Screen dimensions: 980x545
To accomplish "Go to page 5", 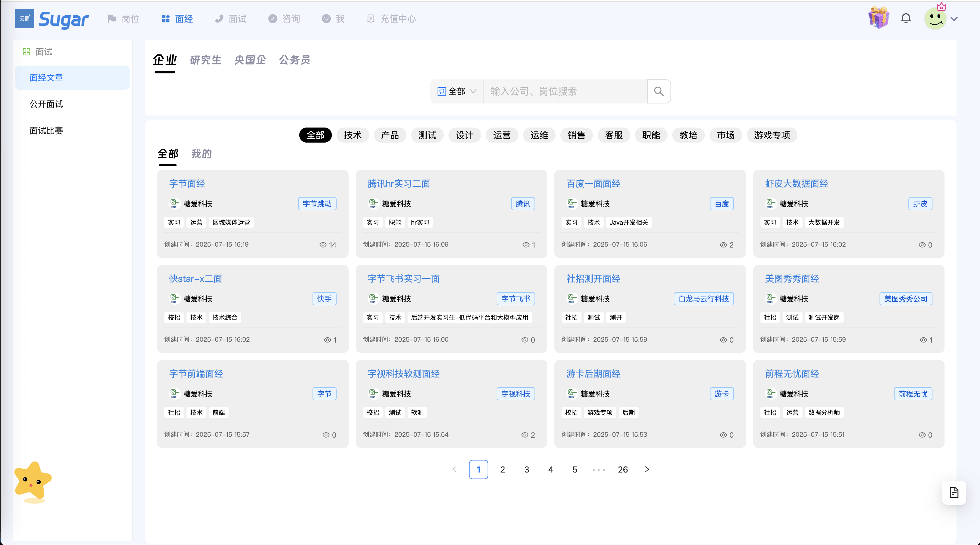I will [x=575, y=469].
